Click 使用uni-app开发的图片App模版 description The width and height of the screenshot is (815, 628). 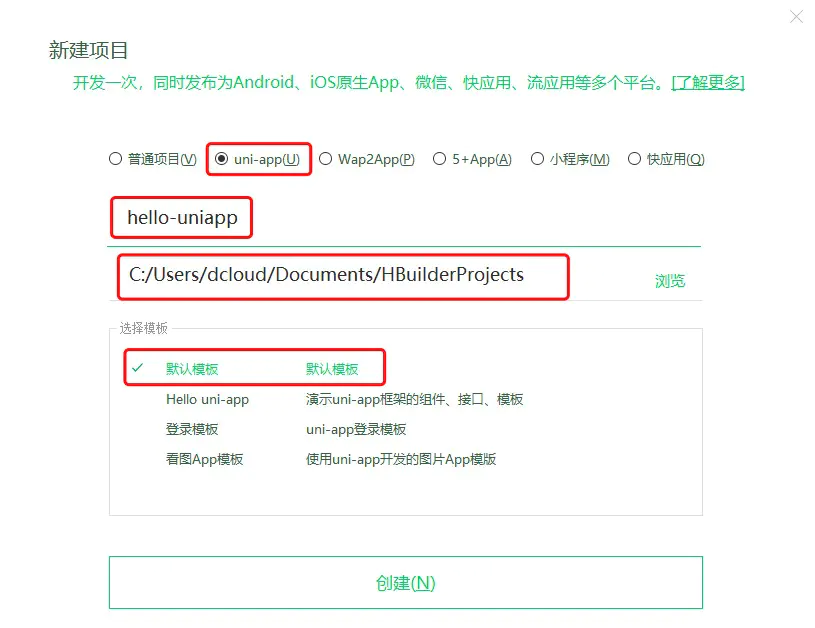[x=401, y=460]
